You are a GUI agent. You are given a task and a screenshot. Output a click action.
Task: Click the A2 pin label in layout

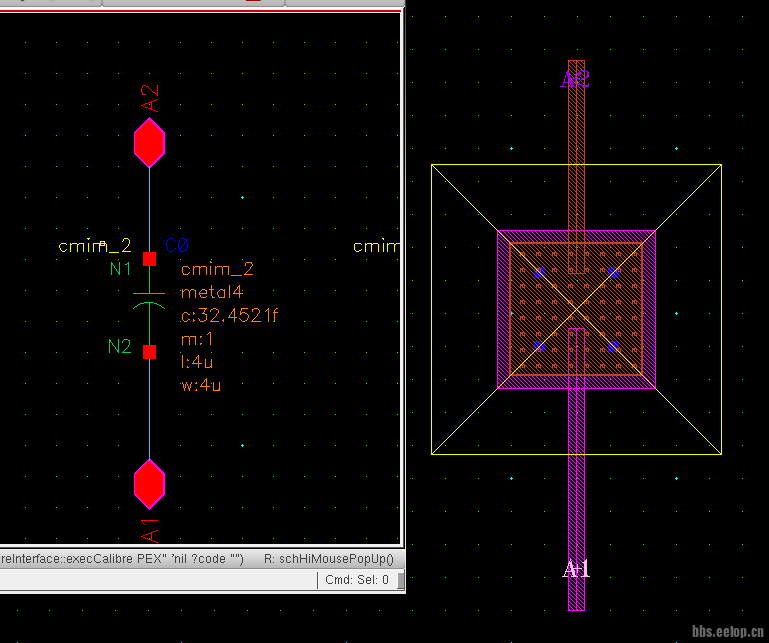click(575, 79)
